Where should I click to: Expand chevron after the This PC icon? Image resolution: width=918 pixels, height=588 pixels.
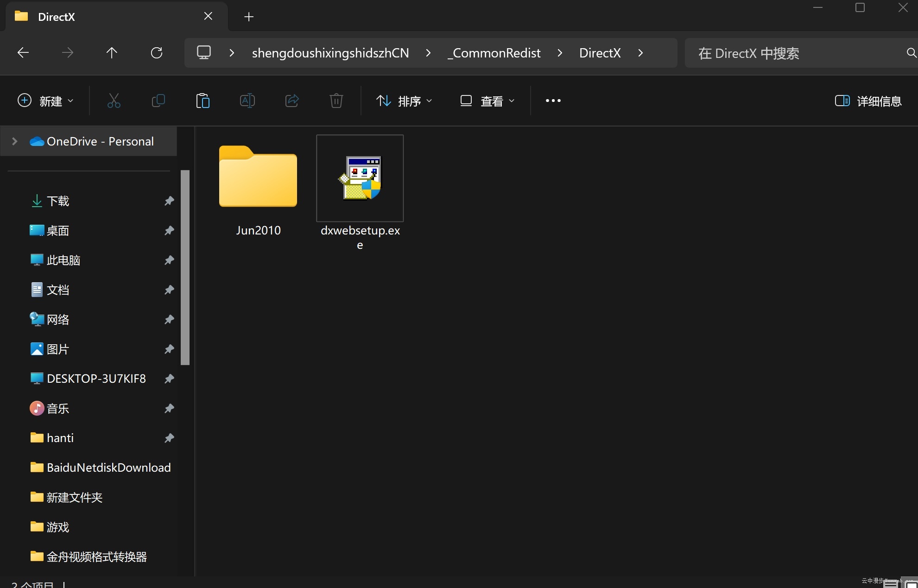tap(232, 53)
